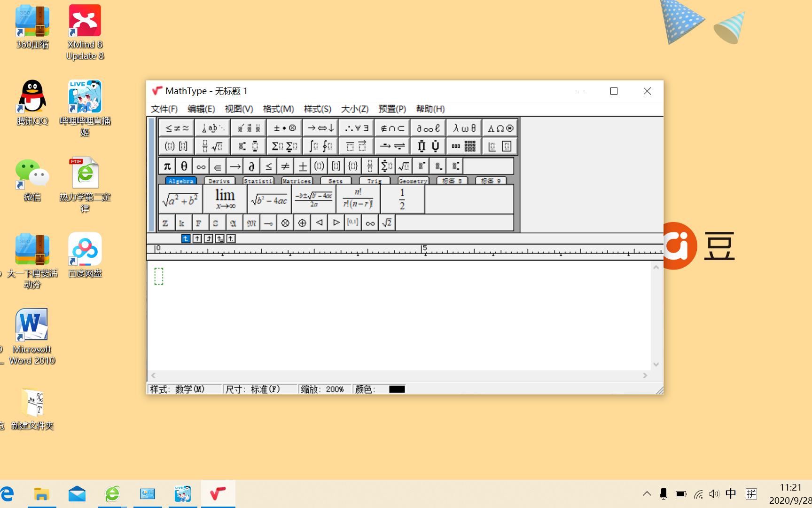Open the integral templates palette
This screenshot has height=508, width=812.
320,146
